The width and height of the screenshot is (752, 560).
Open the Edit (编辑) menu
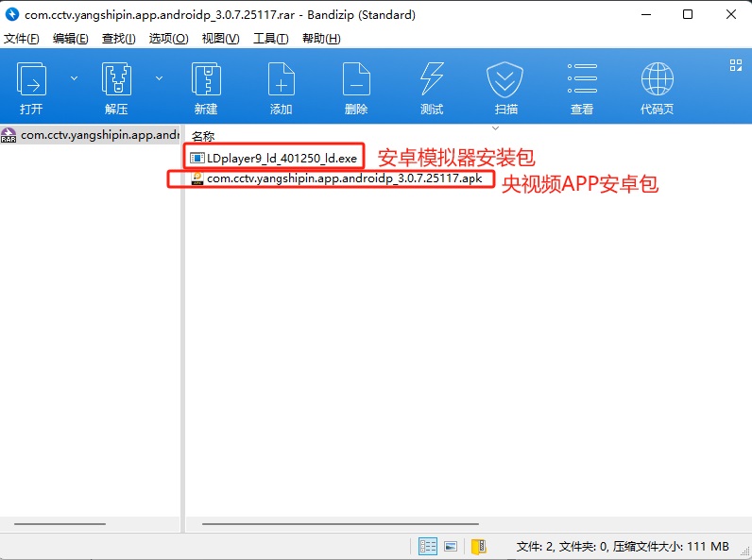71,39
